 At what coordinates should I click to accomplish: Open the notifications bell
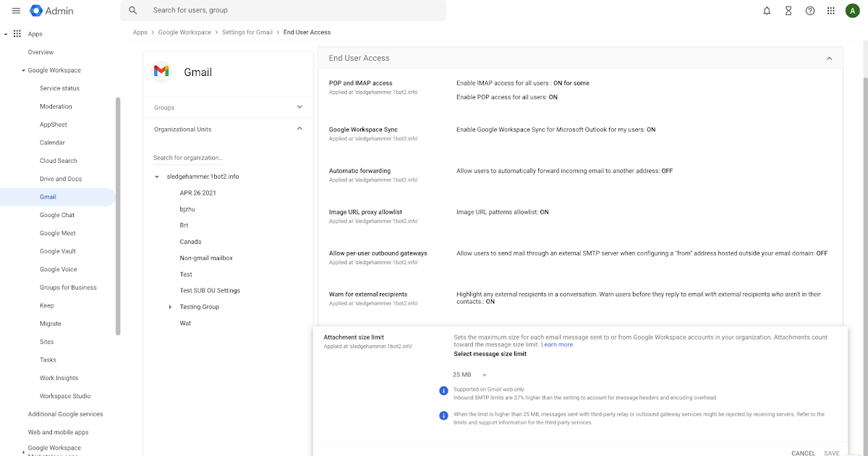(x=767, y=11)
